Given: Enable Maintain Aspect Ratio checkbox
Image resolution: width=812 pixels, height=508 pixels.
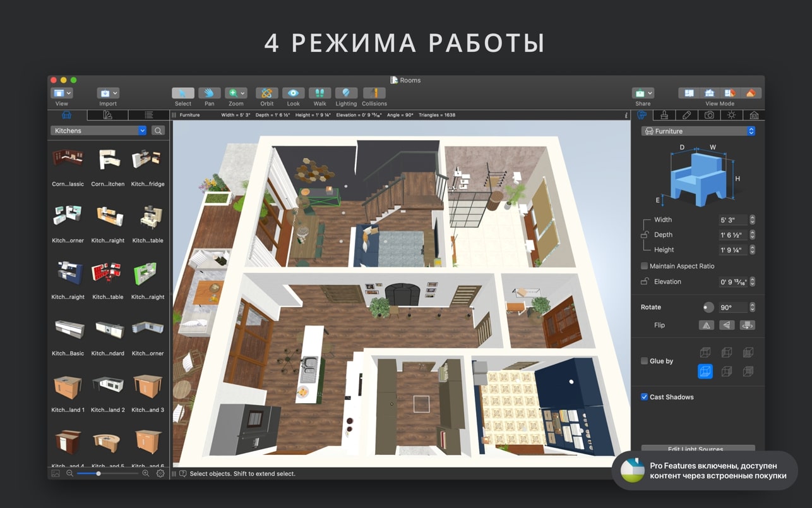Looking at the screenshot, I should (x=644, y=266).
